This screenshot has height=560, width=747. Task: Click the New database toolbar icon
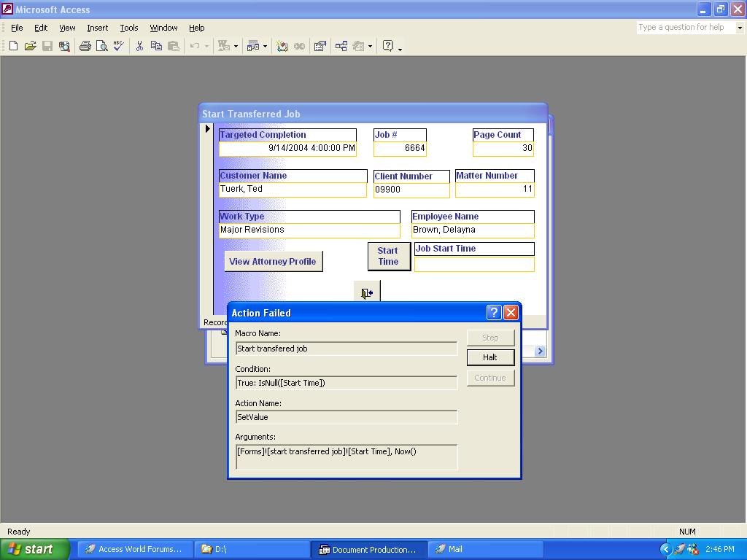(x=13, y=46)
